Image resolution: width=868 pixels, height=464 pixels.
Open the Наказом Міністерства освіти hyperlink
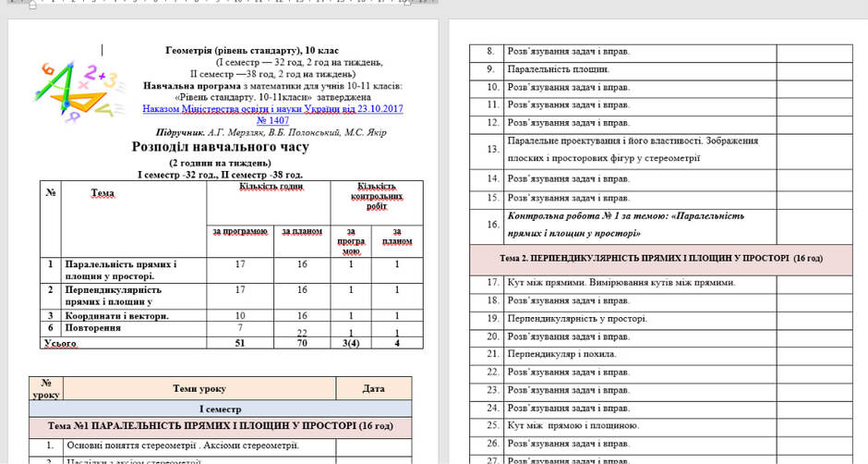pos(272,109)
